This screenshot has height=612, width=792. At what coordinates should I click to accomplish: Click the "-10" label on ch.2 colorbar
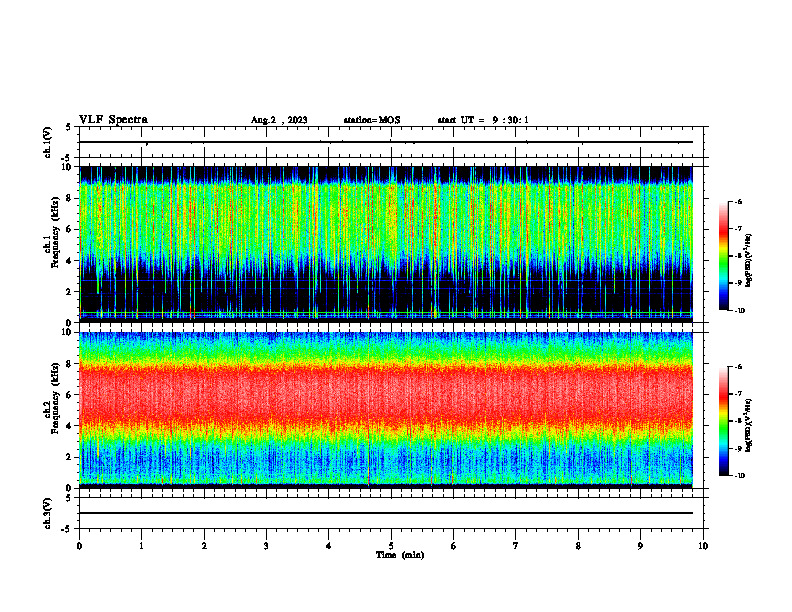(739, 476)
